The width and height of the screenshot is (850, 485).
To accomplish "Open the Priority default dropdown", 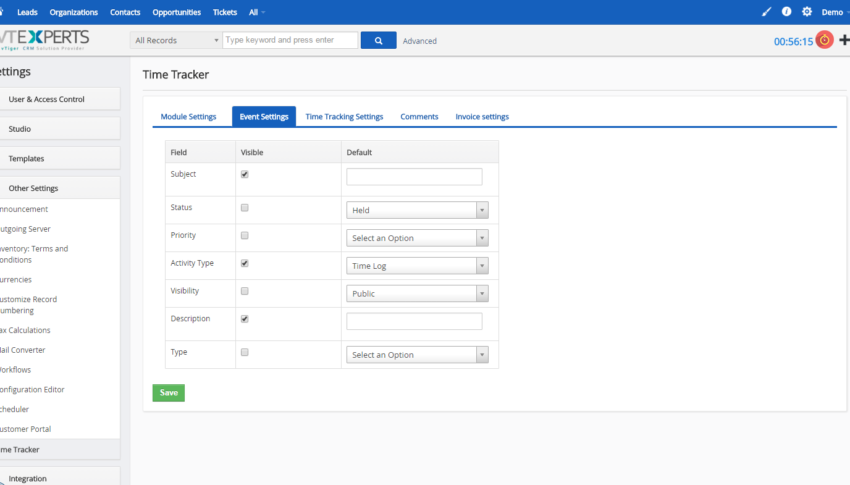I will tap(417, 238).
